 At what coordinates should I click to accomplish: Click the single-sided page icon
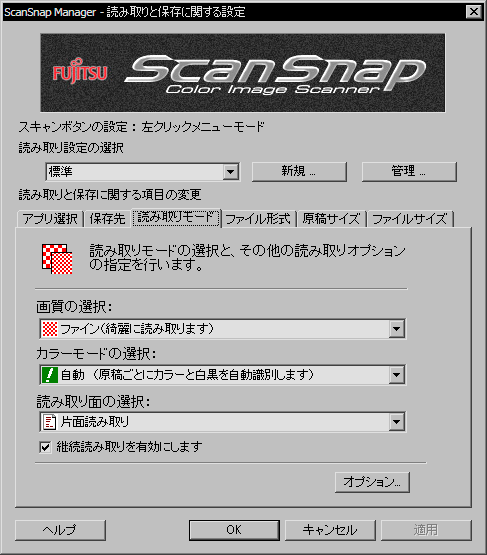tap(50, 422)
